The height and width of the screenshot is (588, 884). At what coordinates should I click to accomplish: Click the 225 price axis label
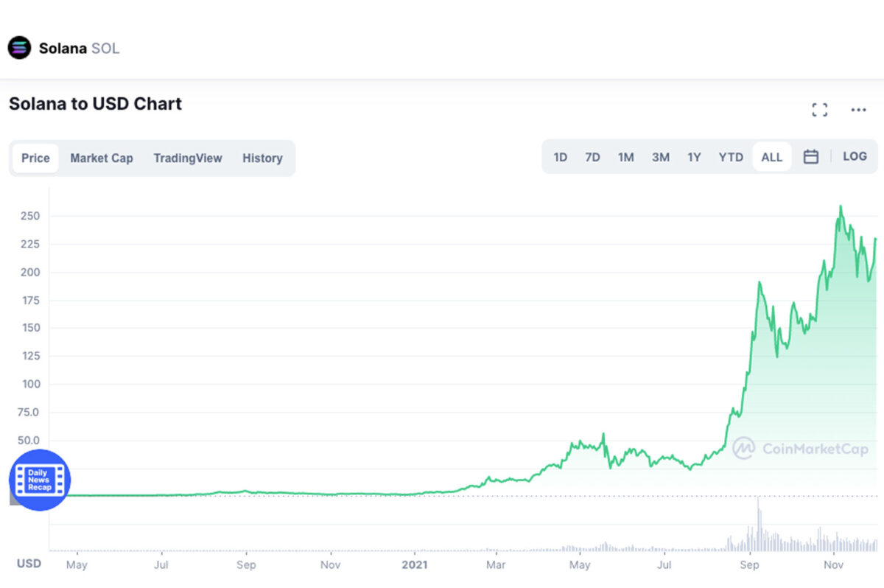coord(30,244)
